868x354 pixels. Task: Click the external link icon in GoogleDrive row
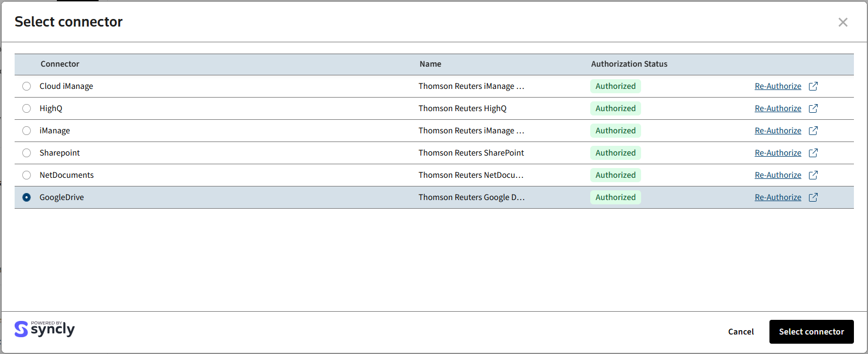coord(813,197)
